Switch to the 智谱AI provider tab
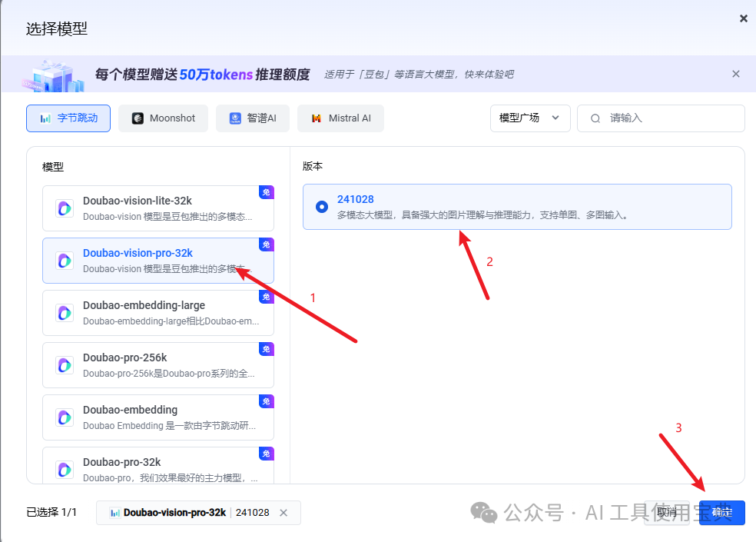 coord(253,118)
